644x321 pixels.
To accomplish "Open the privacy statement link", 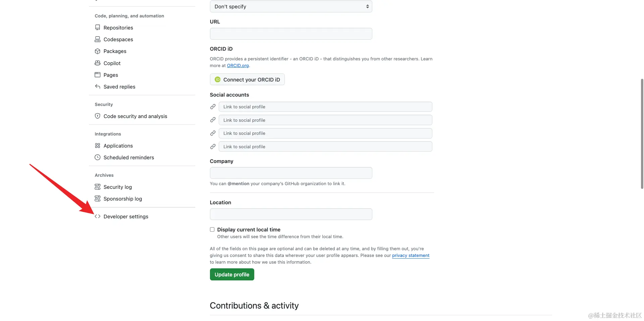I will pos(411,256).
